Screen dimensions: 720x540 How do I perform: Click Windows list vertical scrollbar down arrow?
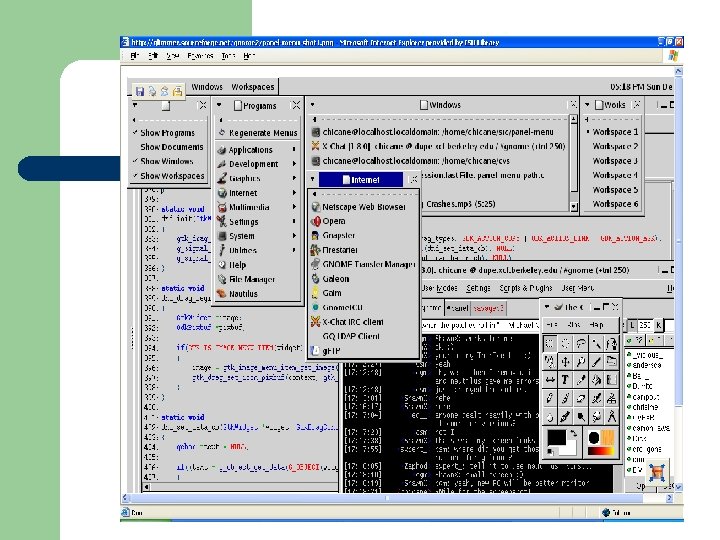(574, 207)
